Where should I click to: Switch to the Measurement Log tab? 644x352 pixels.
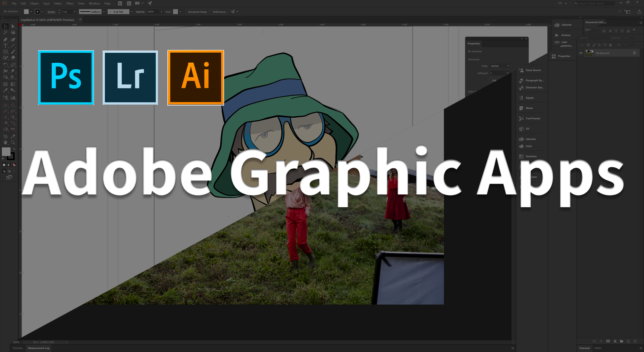(x=39, y=348)
